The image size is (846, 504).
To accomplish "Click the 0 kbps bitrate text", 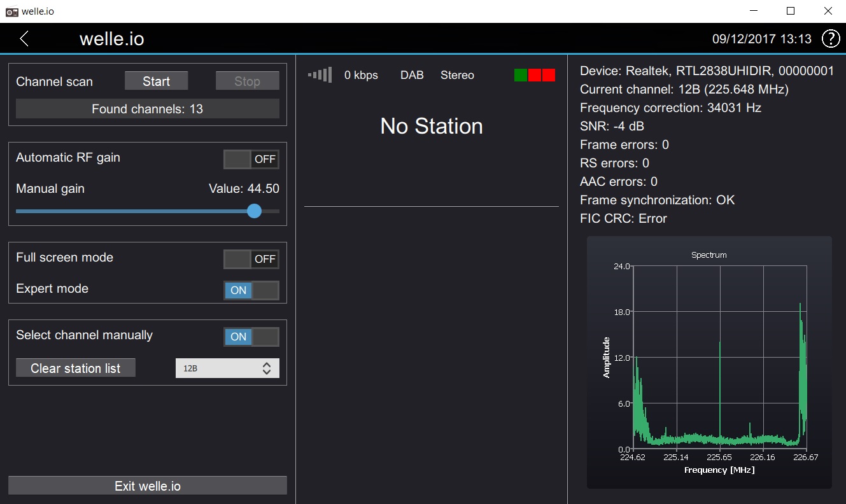I will pos(361,75).
